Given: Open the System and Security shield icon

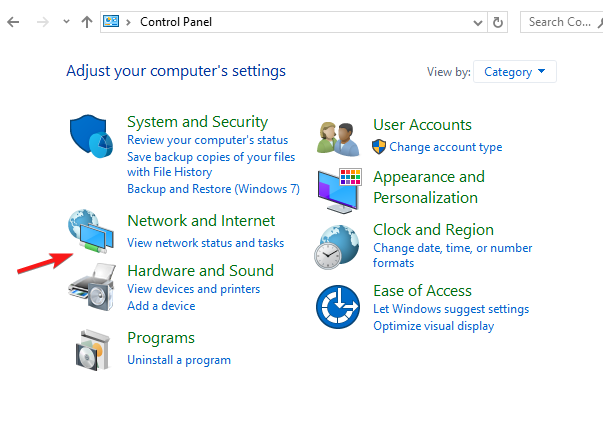Looking at the screenshot, I should pos(91,136).
